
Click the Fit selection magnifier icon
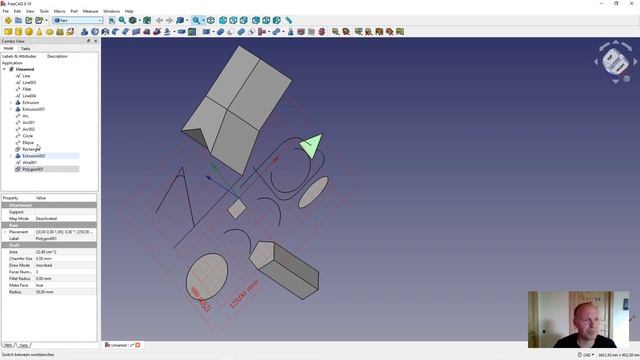point(122,20)
